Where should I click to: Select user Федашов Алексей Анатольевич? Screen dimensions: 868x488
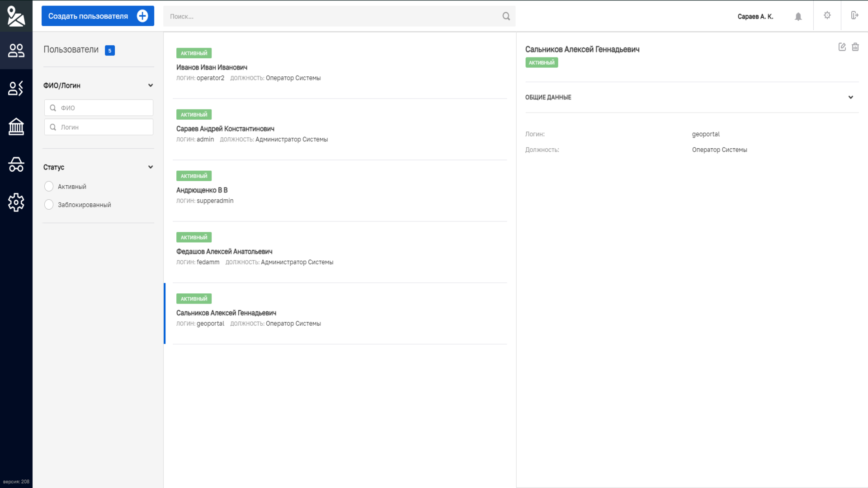coord(340,252)
